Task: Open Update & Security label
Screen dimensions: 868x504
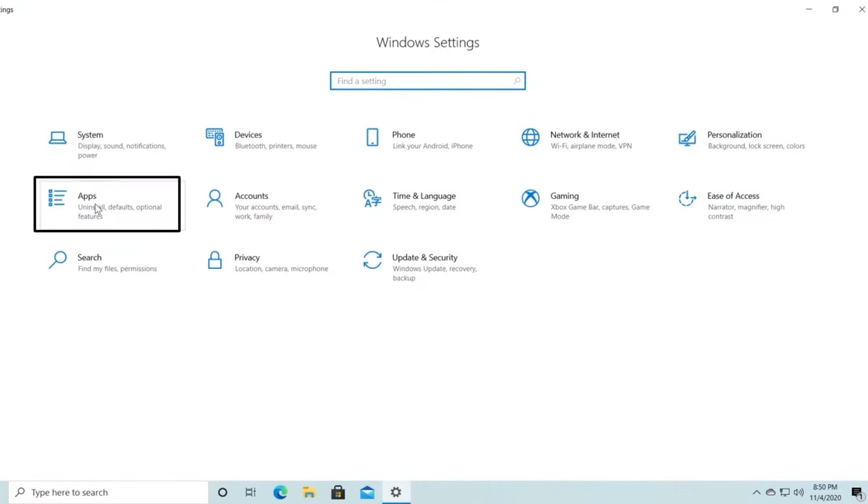Action: [424, 257]
